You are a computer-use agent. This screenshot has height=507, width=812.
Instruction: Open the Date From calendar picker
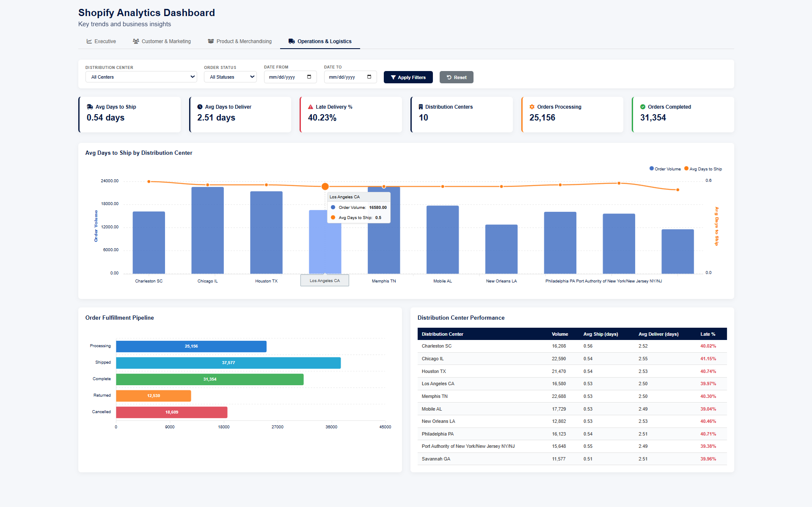tap(309, 77)
